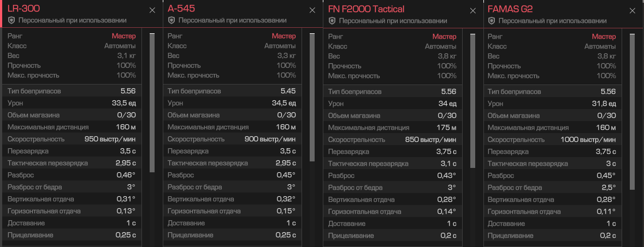Click the A-545 fire rate row 900 выстр/мин
Viewport: 644px width, 247px height.
pos(232,139)
